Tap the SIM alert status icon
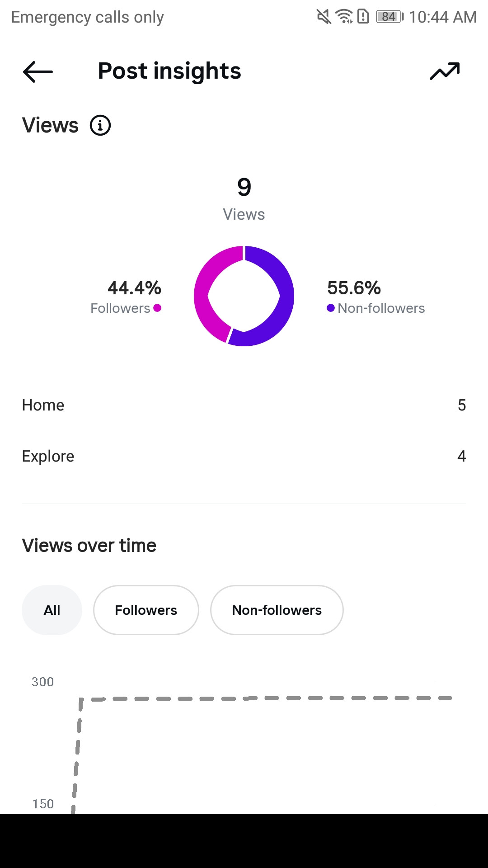 pyautogui.click(x=363, y=17)
